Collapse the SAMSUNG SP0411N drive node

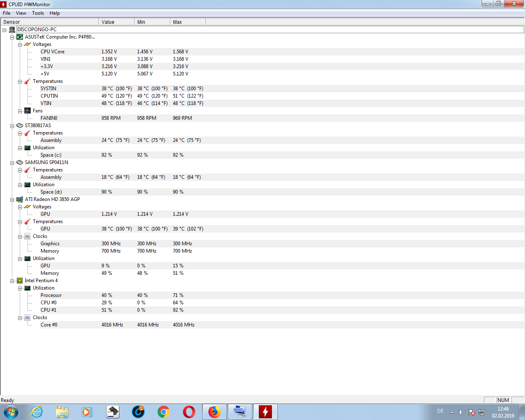tap(12, 163)
